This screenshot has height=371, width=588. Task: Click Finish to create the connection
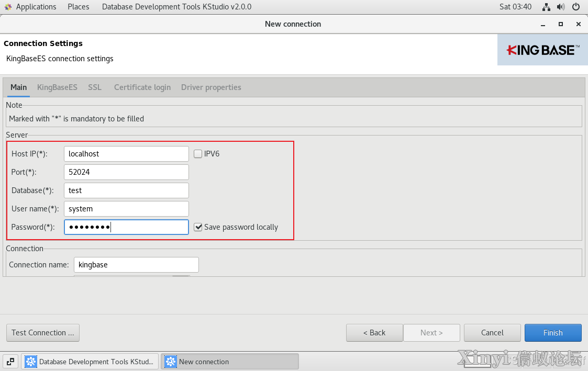click(x=553, y=333)
